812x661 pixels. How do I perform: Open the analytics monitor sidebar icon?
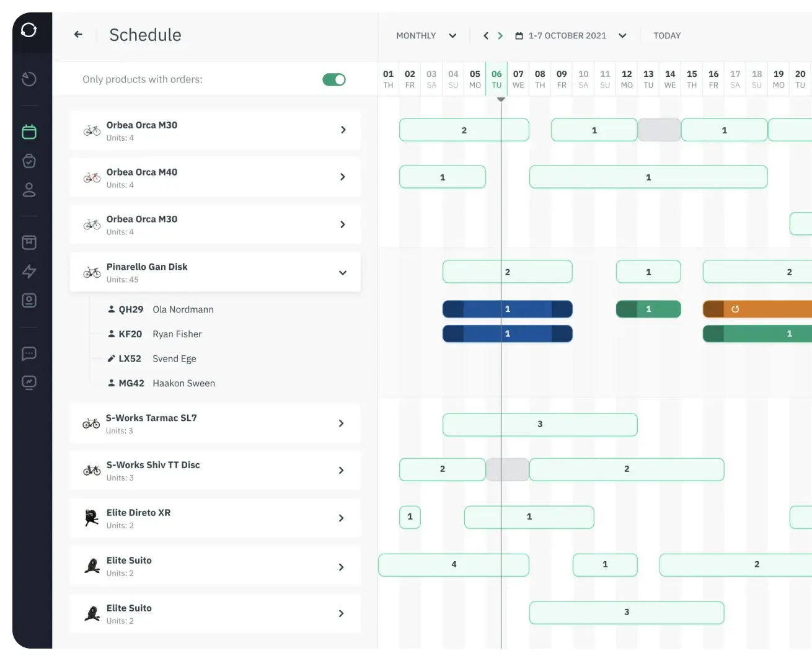pyautogui.click(x=29, y=383)
